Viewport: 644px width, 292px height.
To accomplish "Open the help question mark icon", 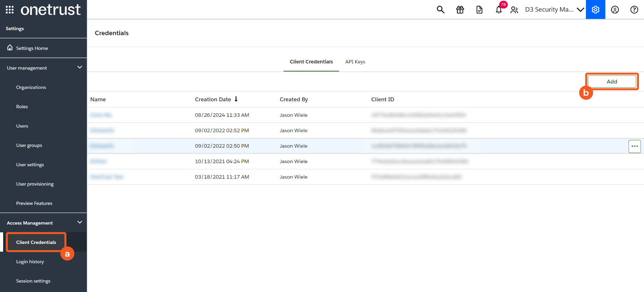I will point(634,10).
